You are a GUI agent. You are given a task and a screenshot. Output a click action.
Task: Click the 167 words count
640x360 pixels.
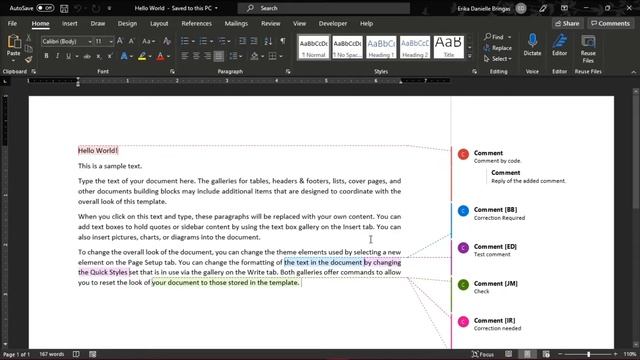point(52,354)
